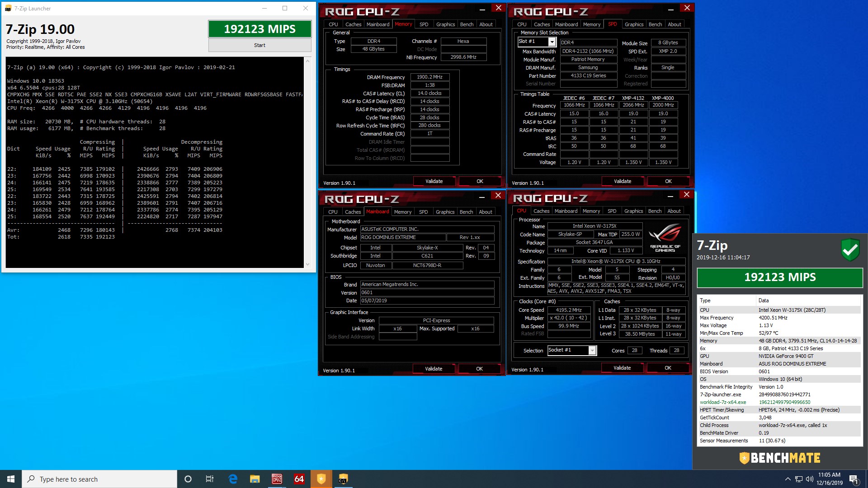Click the Max TDP 255.0 W value

[x=630, y=234]
